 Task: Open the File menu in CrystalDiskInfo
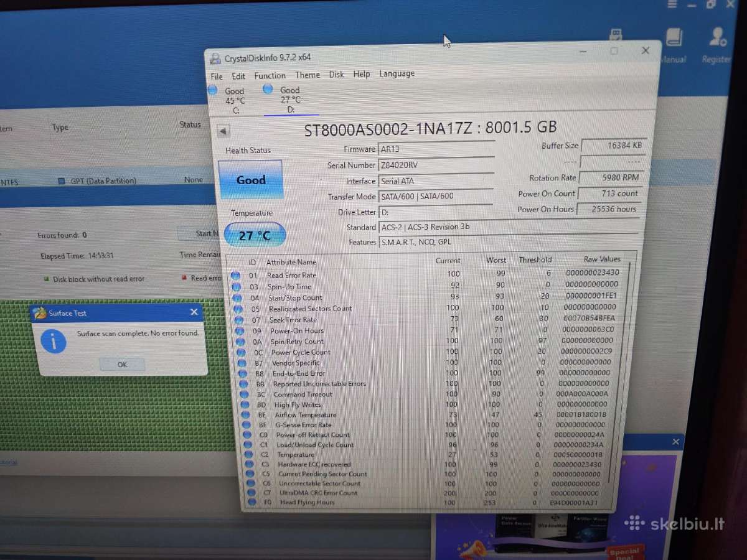click(216, 77)
